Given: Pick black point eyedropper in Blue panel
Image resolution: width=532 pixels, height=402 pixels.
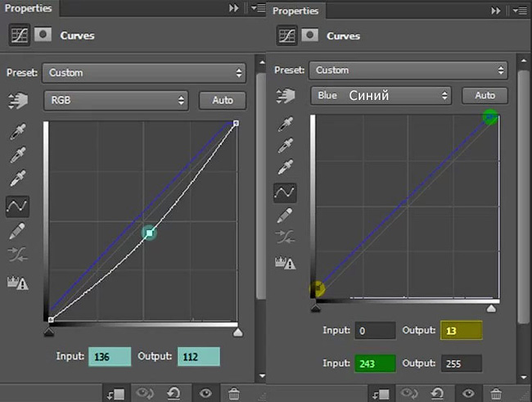Looking at the screenshot, I should coord(286,124).
